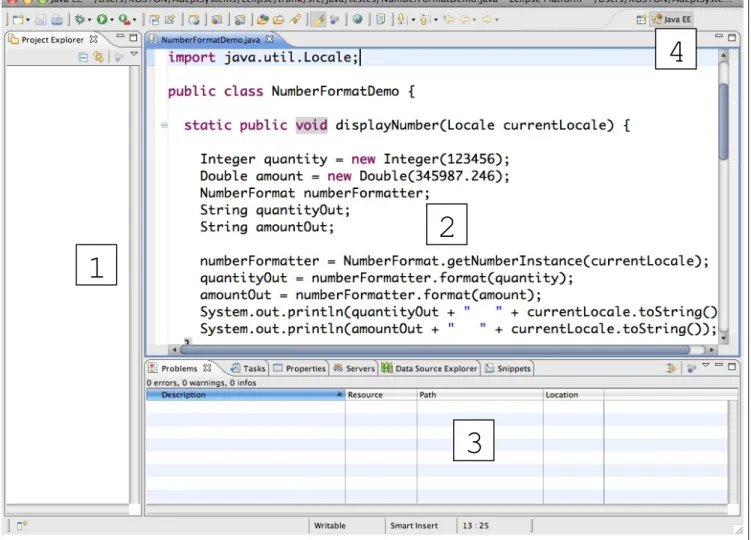Click the Resource column header
Image resolution: width=751 pixels, height=540 pixels.
(x=381, y=395)
